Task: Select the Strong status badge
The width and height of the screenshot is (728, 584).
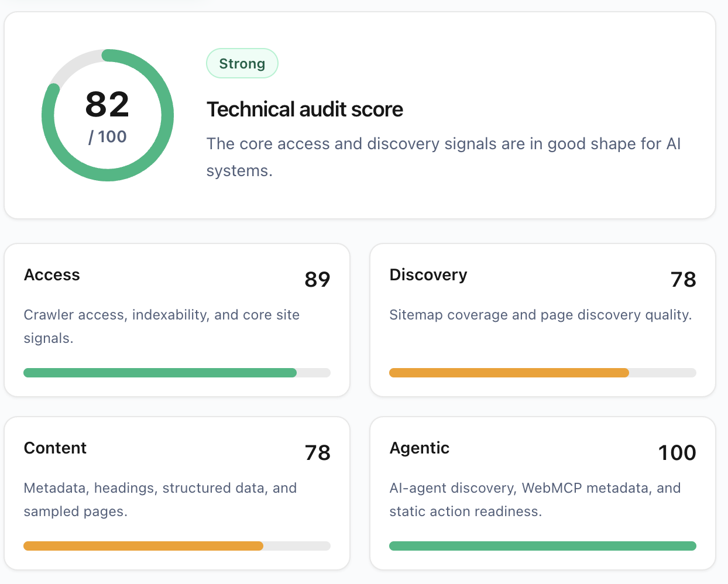Action: click(242, 63)
